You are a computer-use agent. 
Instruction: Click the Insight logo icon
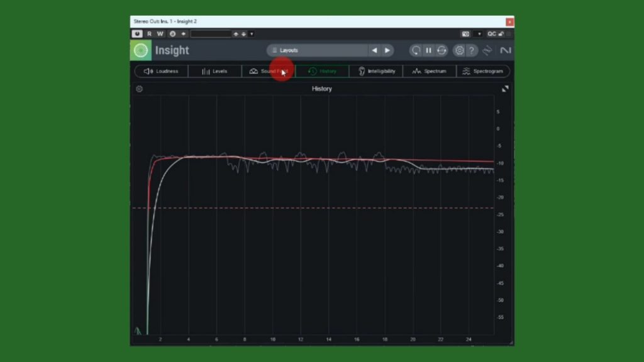pos(141,50)
